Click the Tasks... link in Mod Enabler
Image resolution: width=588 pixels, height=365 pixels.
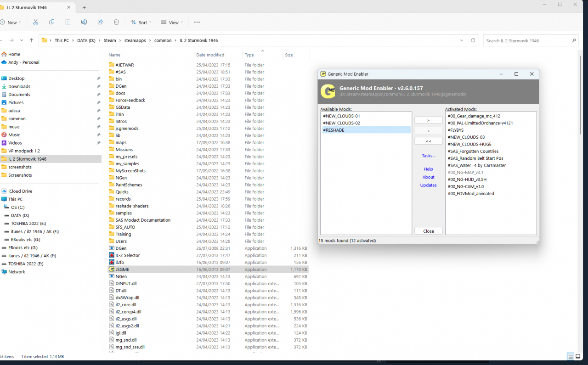(429, 156)
